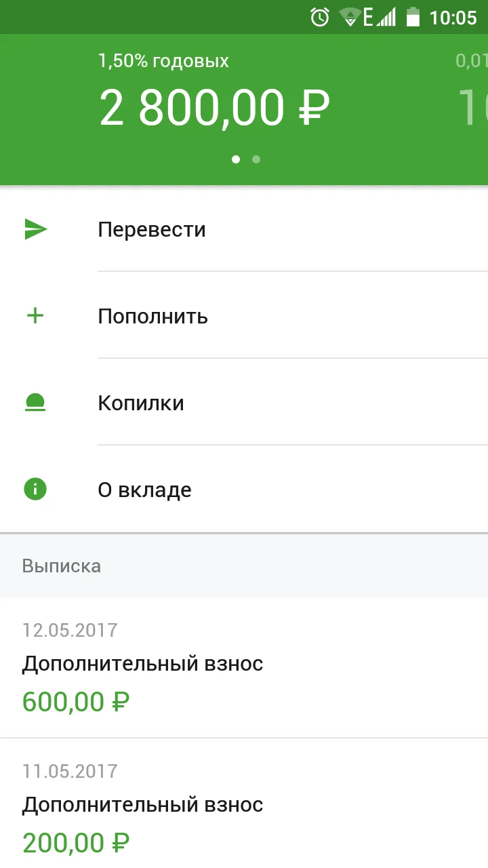Image resolution: width=488 pixels, height=868 pixels.
Task: Tap the info icon next to О вкладе
Action: pyautogui.click(x=35, y=488)
